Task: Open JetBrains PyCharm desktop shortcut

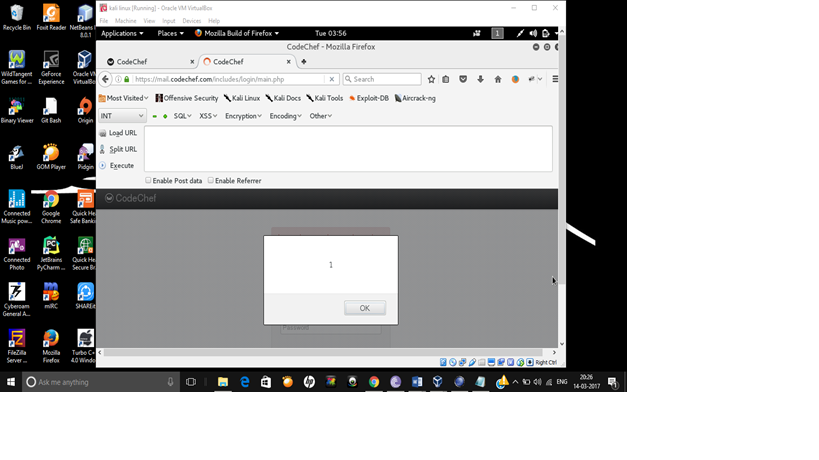Action: pyautogui.click(x=51, y=254)
